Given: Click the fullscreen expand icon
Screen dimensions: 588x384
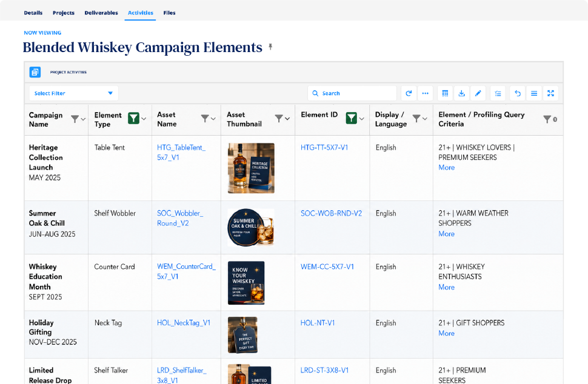Looking at the screenshot, I should pyautogui.click(x=550, y=93).
